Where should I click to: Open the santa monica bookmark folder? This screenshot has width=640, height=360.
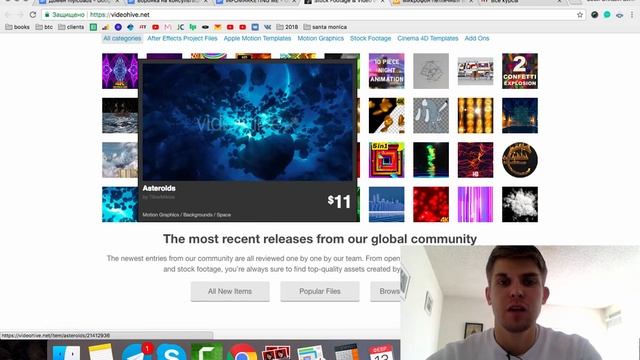pos(325,27)
